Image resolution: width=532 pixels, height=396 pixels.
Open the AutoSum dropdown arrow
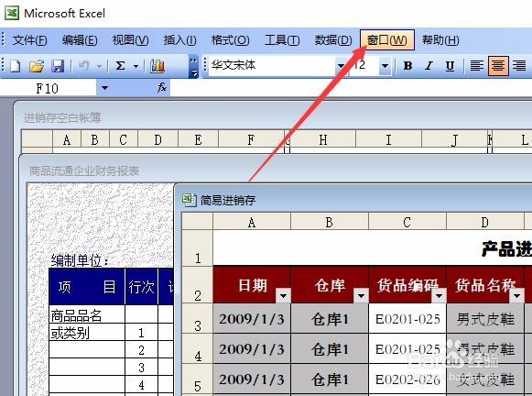click(x=136, y=66)
